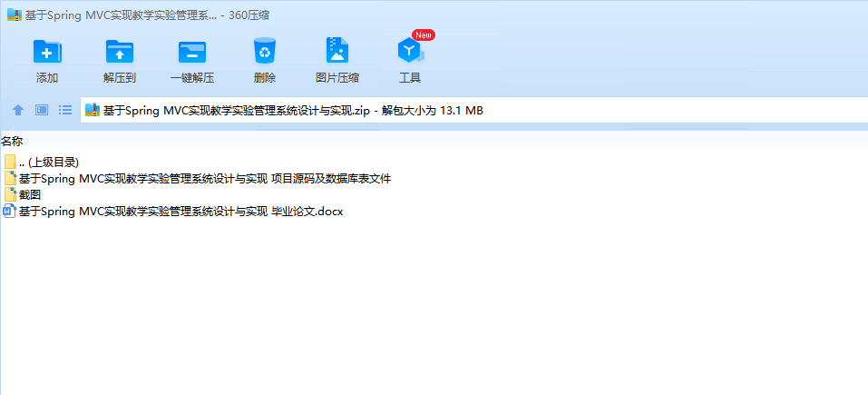Open the 工具 (Tools) icon with New badge
The width and height of the screenshot is (868, 395).
pyautogui.click(x=410, y=52)
